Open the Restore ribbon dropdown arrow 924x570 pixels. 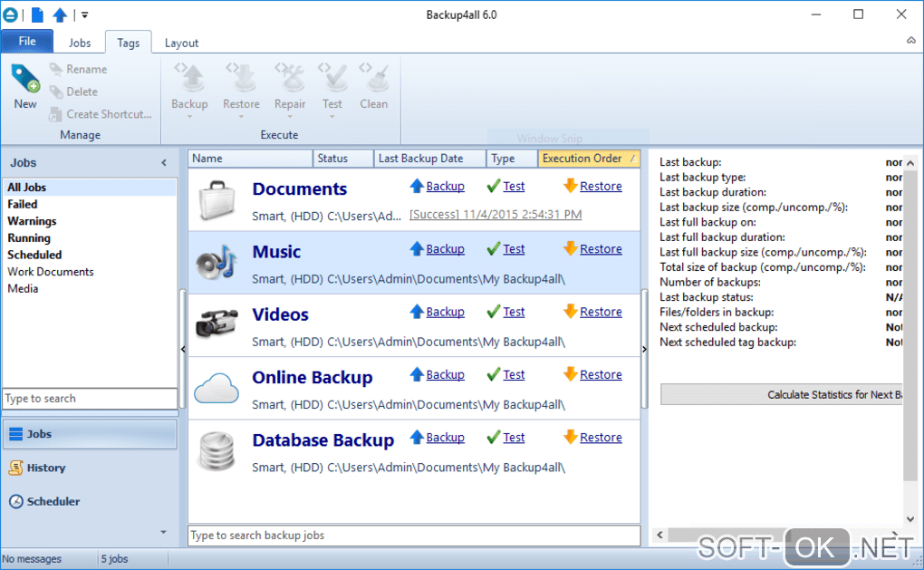click(241, 117)
